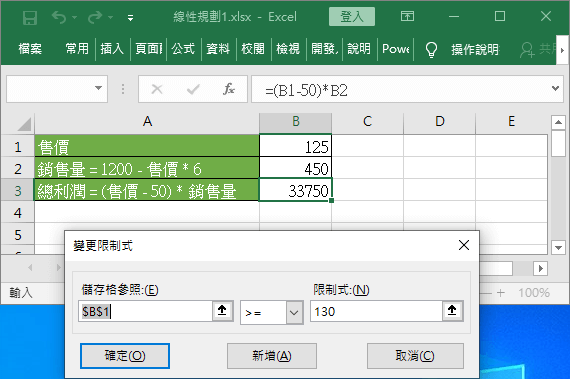Screen dimensions: 570x379
Task: Click the 100% zoom level
Action: [x=534, y=293]
